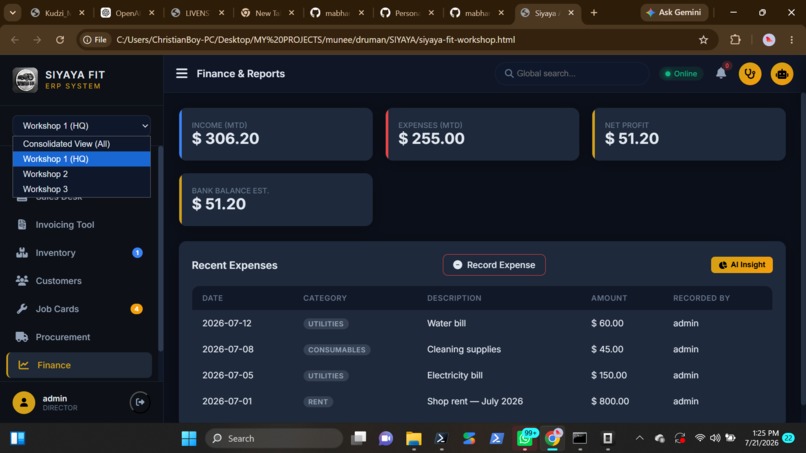Open a new browser tab
The height and width of the screenshot is (453, 806).
coord(594,12)
